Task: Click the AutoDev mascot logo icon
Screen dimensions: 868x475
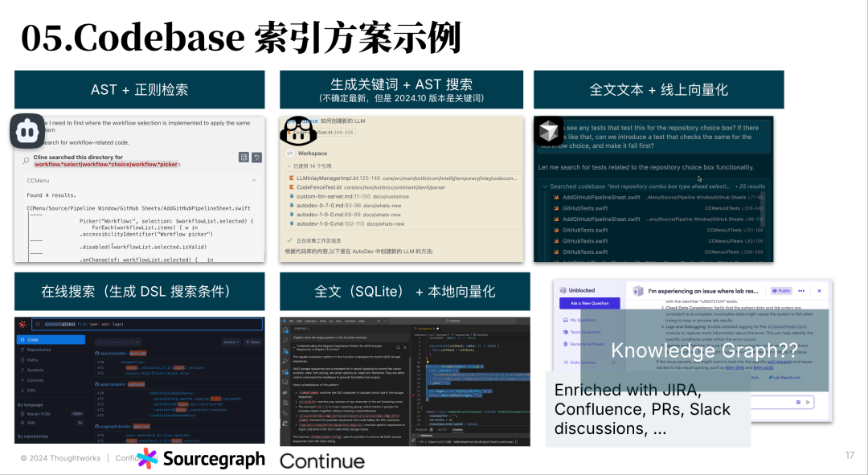Action: [x=298, y=131]
